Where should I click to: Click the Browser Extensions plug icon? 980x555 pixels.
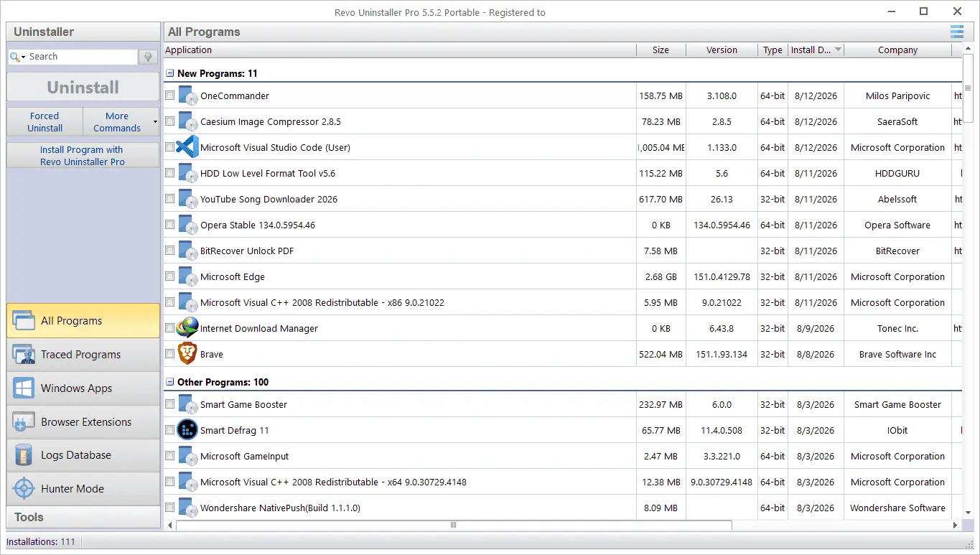[24, 422]
